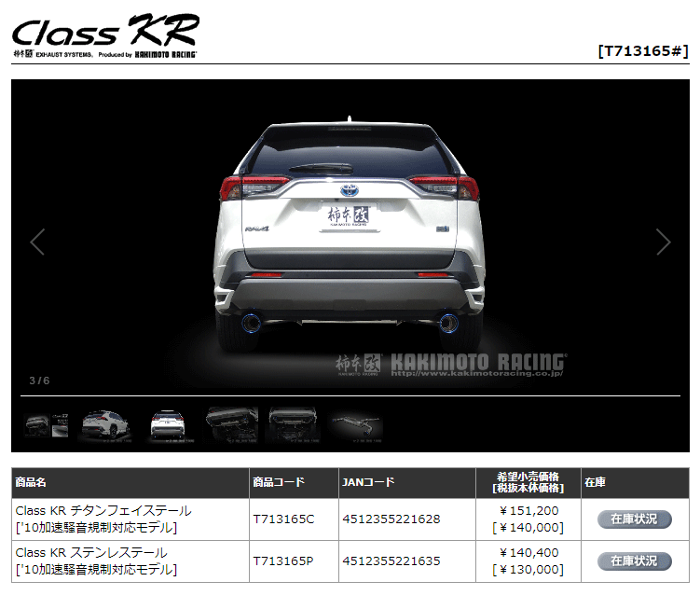Click the Class KR チタンフェイステール product name
The width and height of the screenshot is (700, 609).
[103, 519]
